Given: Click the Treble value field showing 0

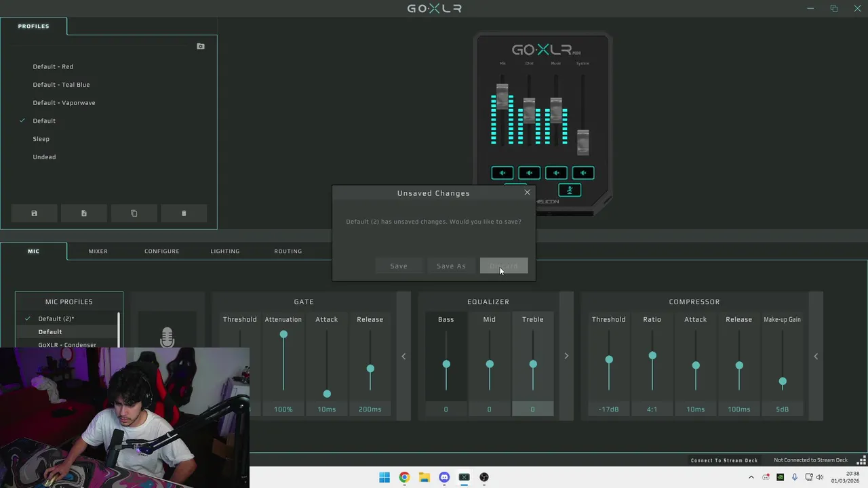Looking at the screenshot, I should click(532, 409).
